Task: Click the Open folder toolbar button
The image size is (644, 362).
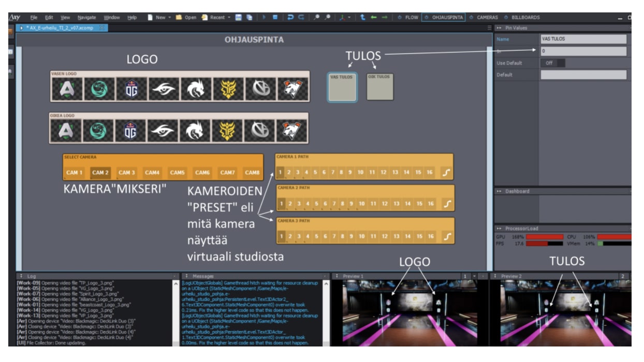Action: pyautogui.click(x=186, y=17)
